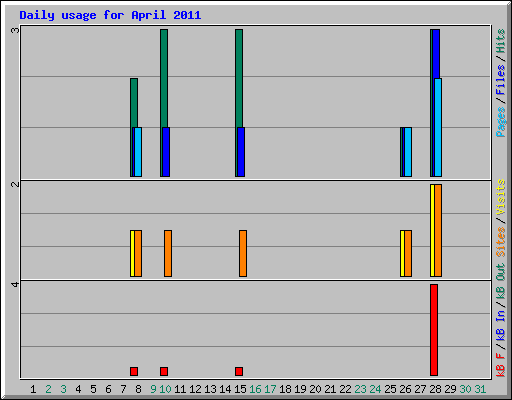The width and height of the screenshot is (512, 400).
Task: Select the "Pages" legend label
Action: click(501, 122)
